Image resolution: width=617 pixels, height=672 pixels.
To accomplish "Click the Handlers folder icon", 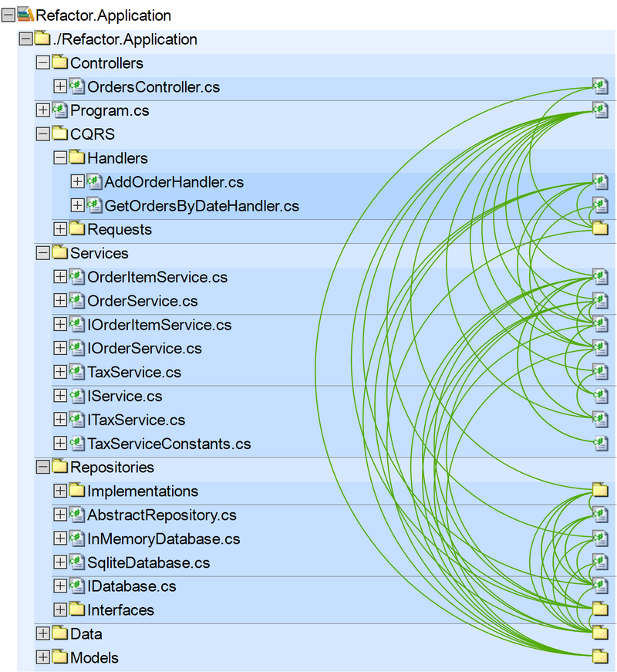I will pyautogui.click(x=76, y=157).
